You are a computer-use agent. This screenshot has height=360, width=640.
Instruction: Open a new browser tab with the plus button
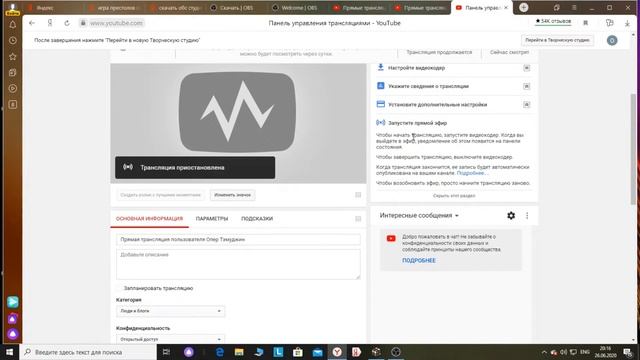click(x=524, y=7)
